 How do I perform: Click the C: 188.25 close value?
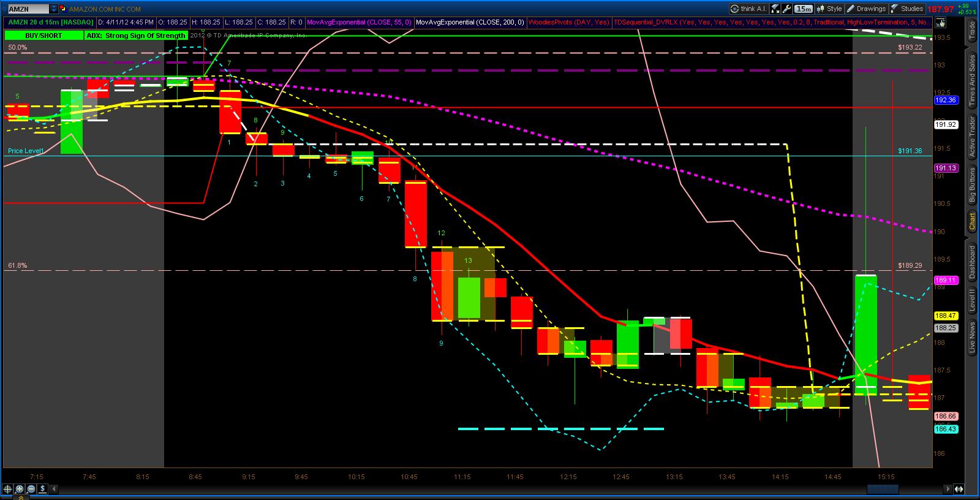click(x=271, y=22)
